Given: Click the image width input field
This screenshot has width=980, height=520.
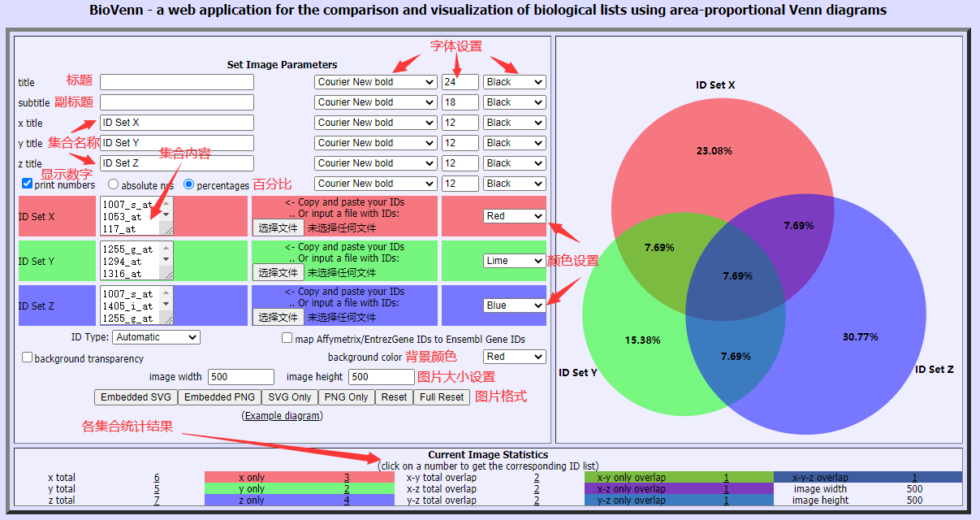Looking at the screenshot, I should point(241,377).
